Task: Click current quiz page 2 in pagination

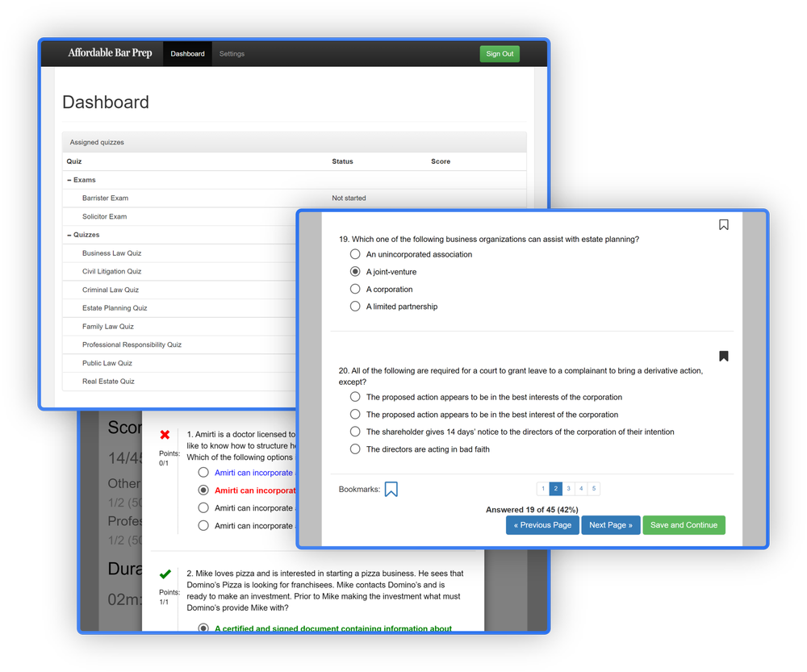Action: click(555, 488)
